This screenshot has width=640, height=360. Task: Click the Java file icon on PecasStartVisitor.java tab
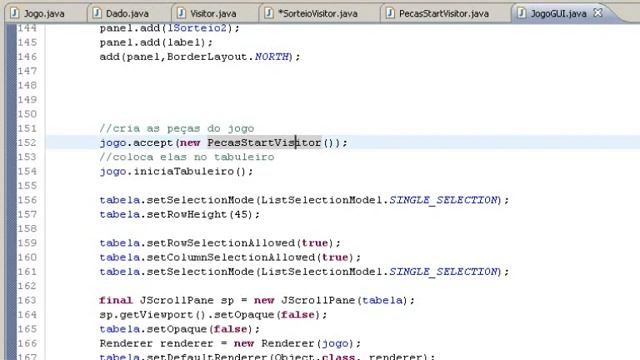(390, 13)
